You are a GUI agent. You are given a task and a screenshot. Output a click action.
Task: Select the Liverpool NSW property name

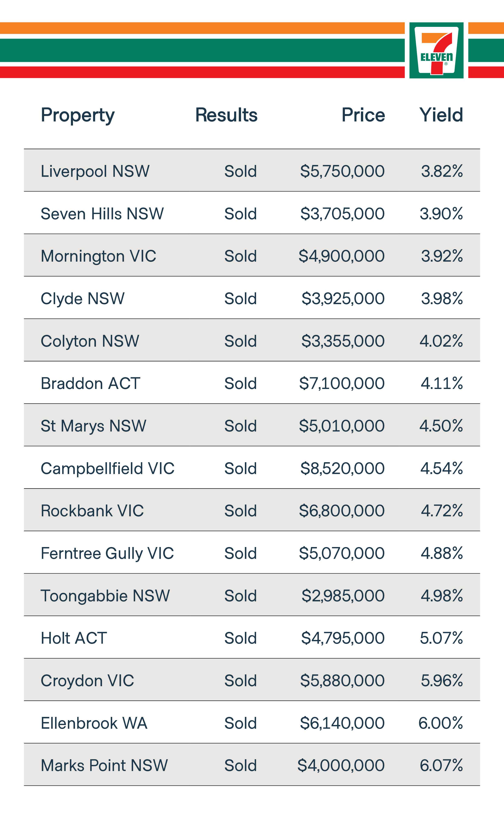coord(95,171)
